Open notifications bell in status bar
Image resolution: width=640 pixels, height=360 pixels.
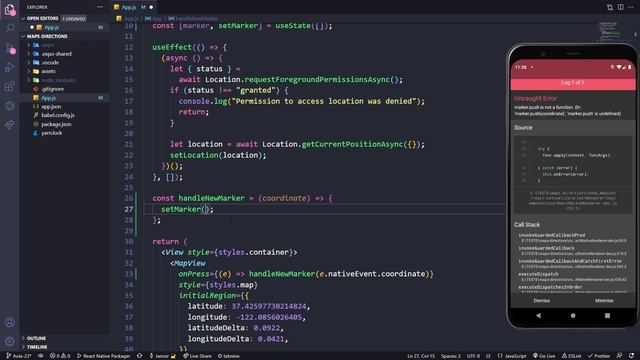click(631, 356)
